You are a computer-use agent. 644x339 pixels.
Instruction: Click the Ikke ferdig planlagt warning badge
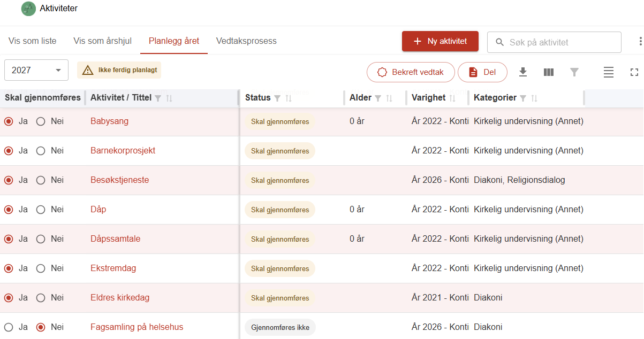click(119, 70)
